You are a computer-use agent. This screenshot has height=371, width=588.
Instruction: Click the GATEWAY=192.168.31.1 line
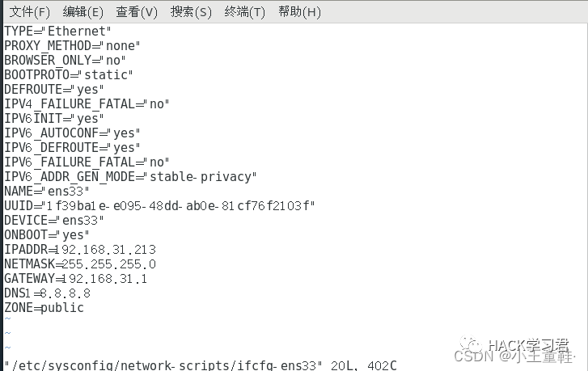76,279
